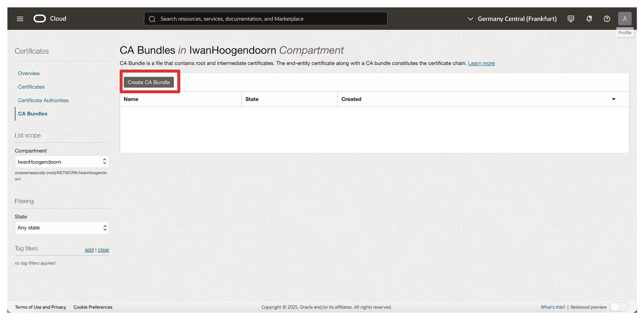Open the Learn more link
644x320 pixels.
click(x=481, y=63)
